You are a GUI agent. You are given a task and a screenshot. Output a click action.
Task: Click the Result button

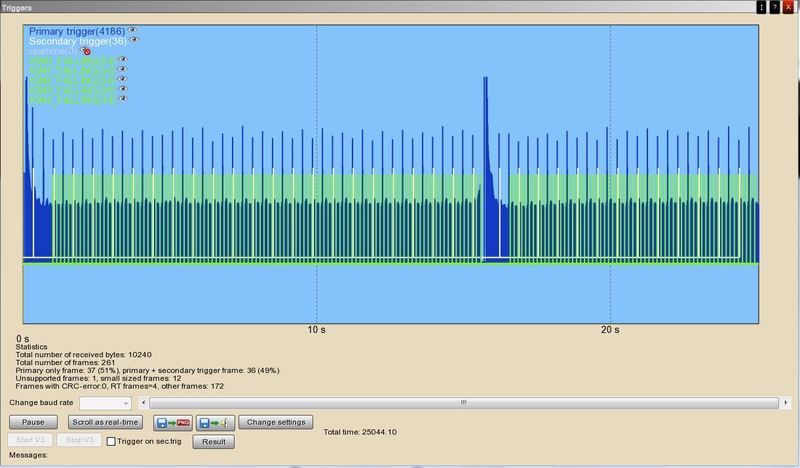point(213,441)
